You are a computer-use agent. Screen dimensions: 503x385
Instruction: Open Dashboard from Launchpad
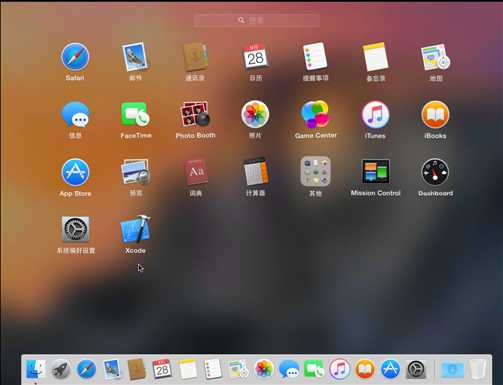coord(435,172)
